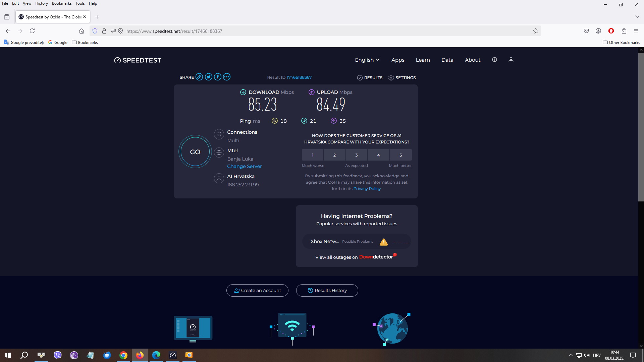Image resolution: width=644 pixels, height=362 pixels.
Task: Start a new test with GO
Action: (195, 152)
